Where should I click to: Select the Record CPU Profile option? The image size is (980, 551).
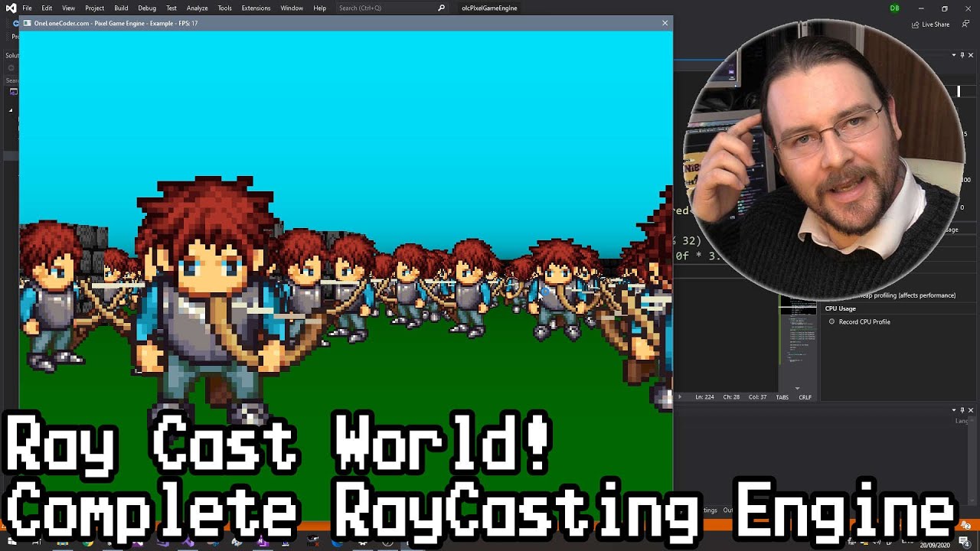859,321
